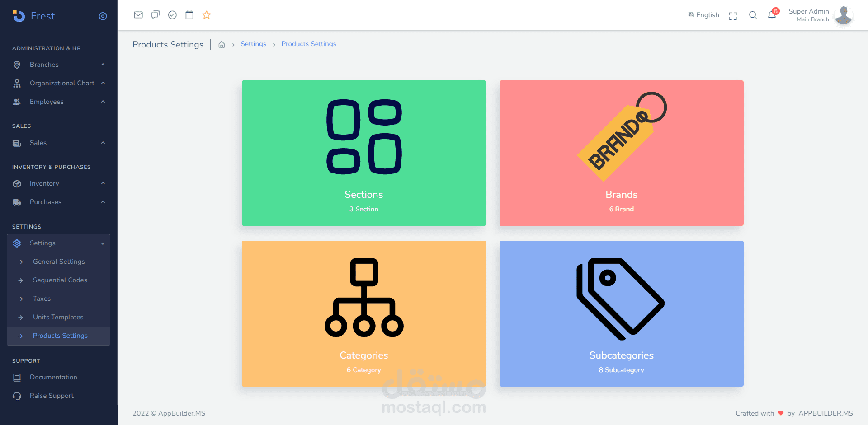Toggle fullscreen mode icon
The width and height of the screenshot is (868, 425).
tap(733, 16)
